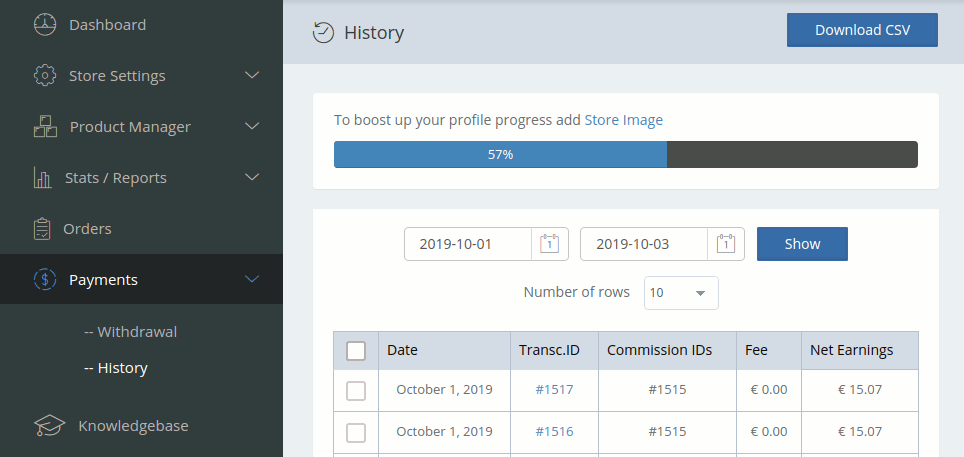Viewport: 964px width, 457px height.
Task: Click the Download CSV button
Action: click(862, 30)
